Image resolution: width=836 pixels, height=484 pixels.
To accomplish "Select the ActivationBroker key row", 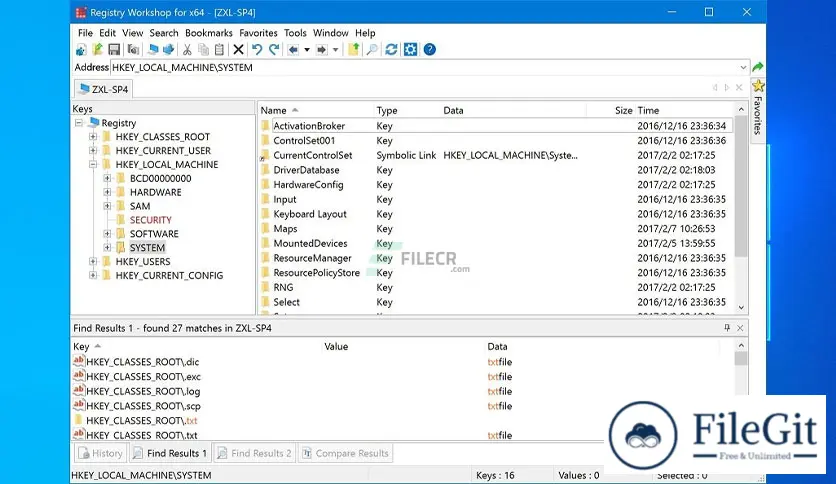I will [496, 126].
